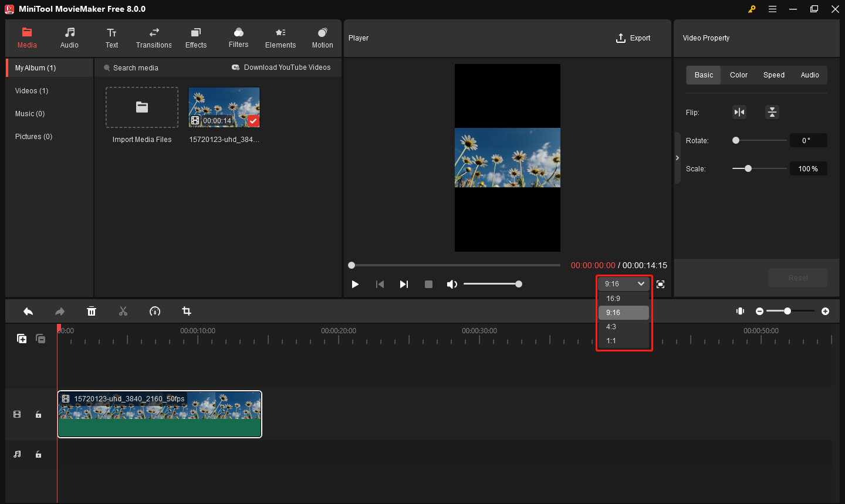Flip video vertically
The image size is (845, 504).
click(x=772, y=112)
